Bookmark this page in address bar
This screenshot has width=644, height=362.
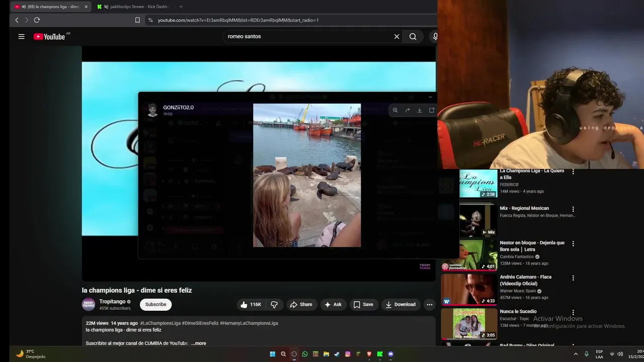137,20
